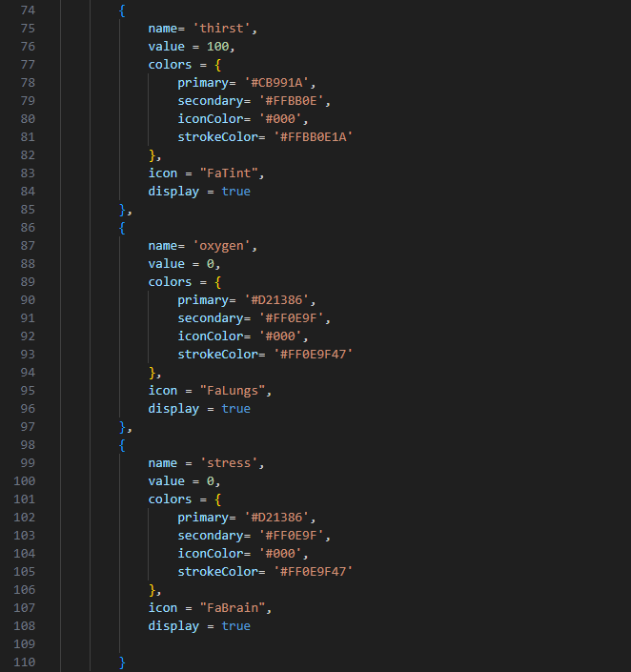Click the 'colors' key on line 101
The width and height of the screenshot is (631, 672).
170,499
